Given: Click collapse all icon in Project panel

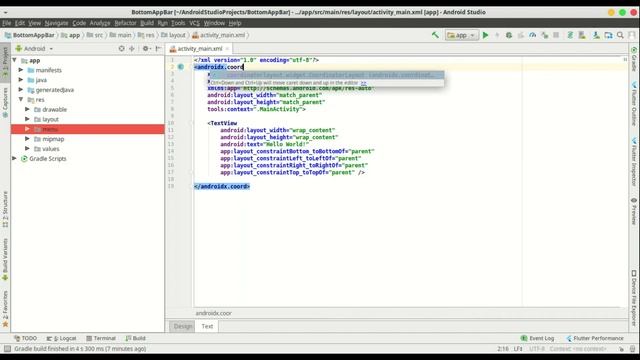Looking at the screenshot, I should click(132, 49).
